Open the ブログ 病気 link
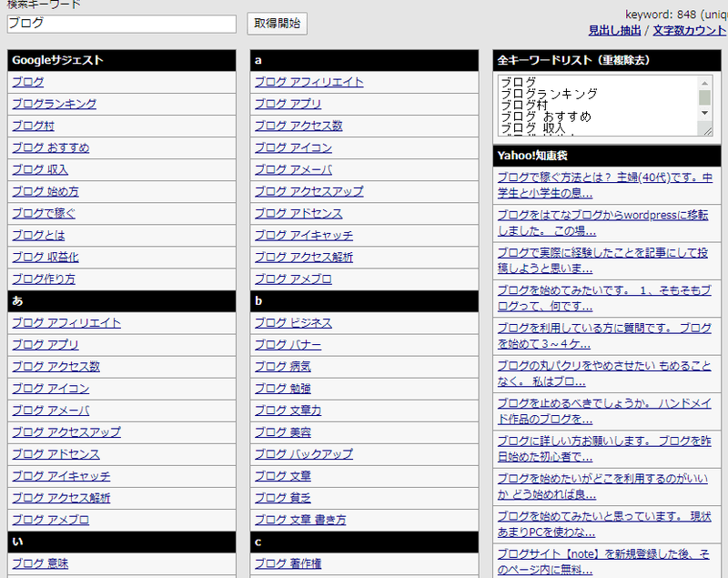This screenshot has height=578, width=728. click(283, 366)
